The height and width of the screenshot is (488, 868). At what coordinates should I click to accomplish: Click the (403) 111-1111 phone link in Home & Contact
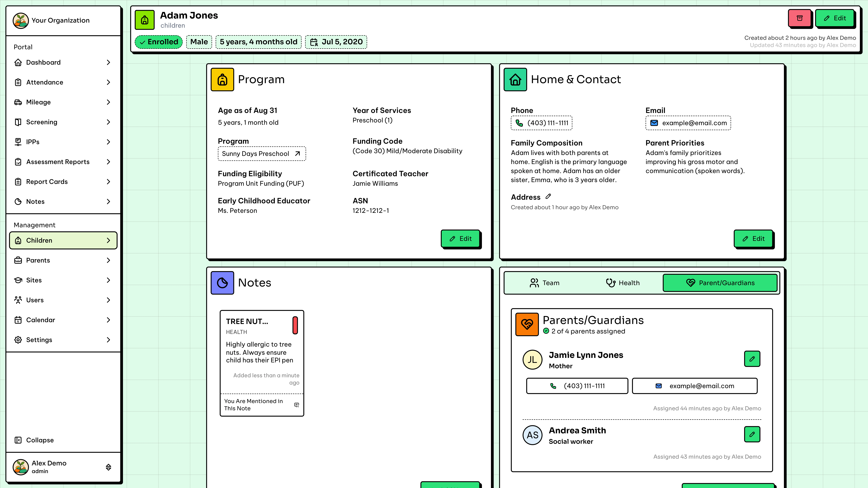click(541, 123)
